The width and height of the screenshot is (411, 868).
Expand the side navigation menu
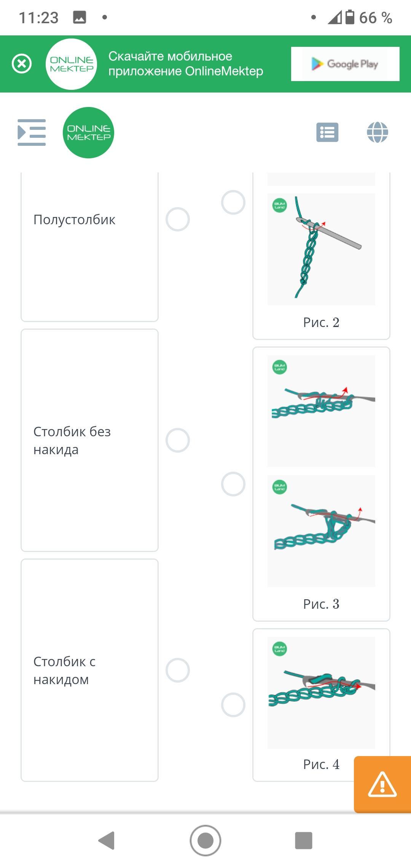click(x=32, y=132)
